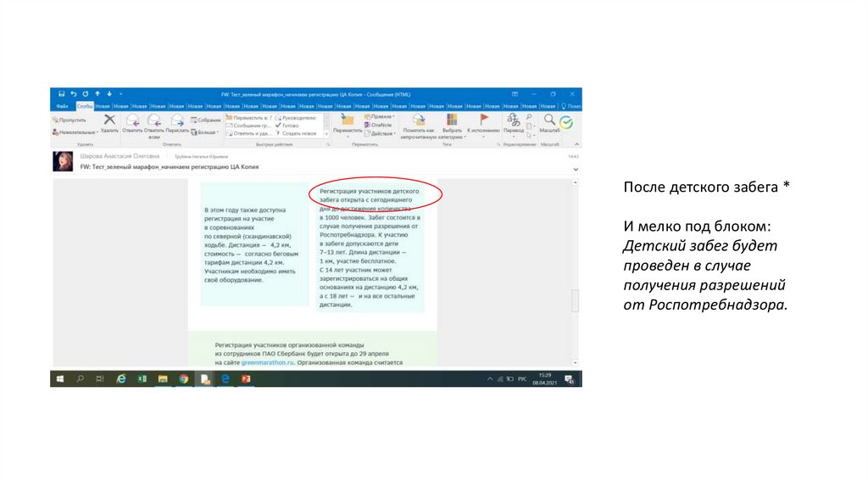Open Нежелательные junk dropdown
Image resolution: width=868 pixels, height=487 pixels.
point(75,132)
